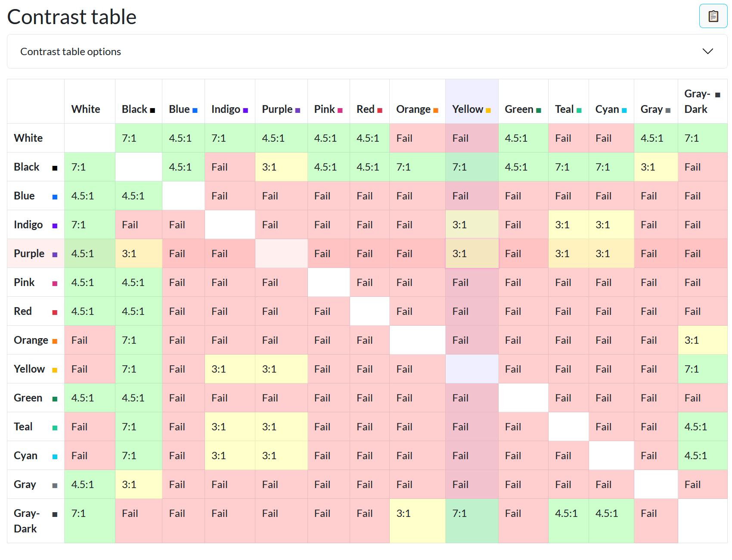Click the Gray row, Black column 3:1 cell

pyautogui.click(x=139, y=484)
